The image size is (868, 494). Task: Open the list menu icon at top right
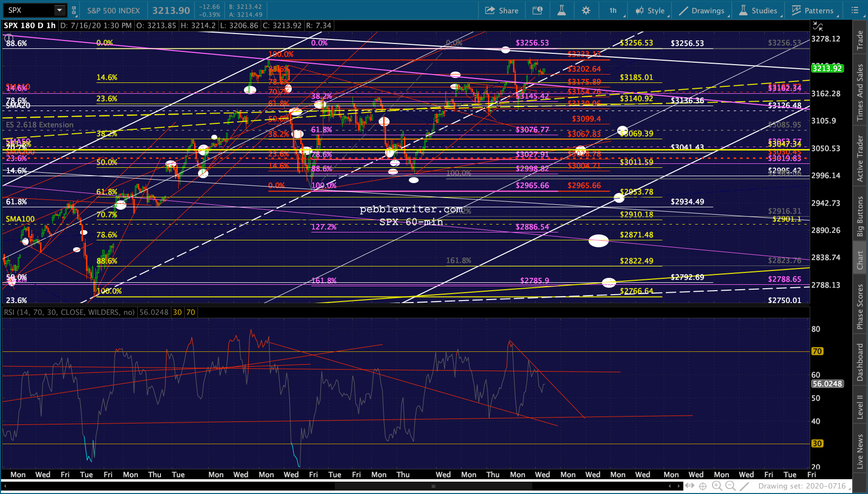pyautogui.click(x=855, y=10)
